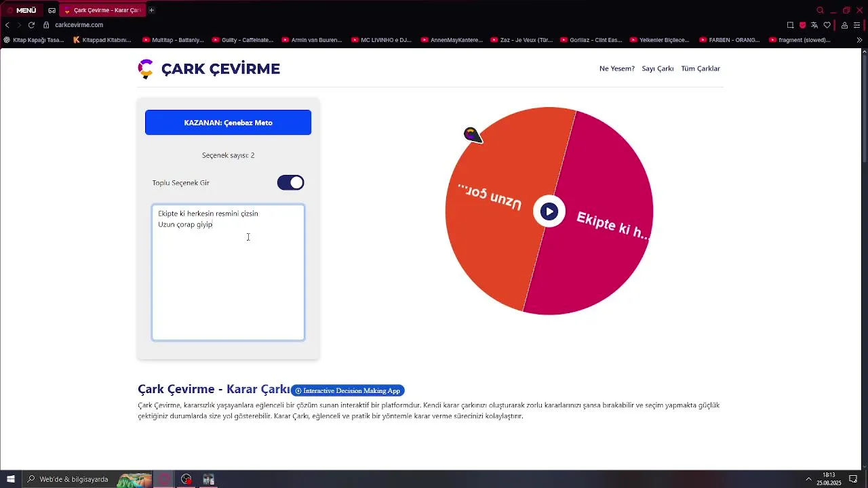Open the Tüm Çarklar link

click(701, 68)
